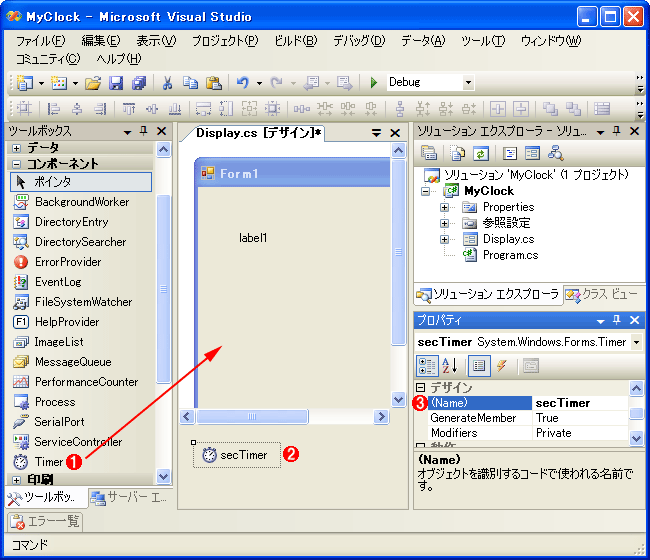This screenshot has width=650, height=560.
Task: Open the デバッグ(D) menu
Action: 359,41
